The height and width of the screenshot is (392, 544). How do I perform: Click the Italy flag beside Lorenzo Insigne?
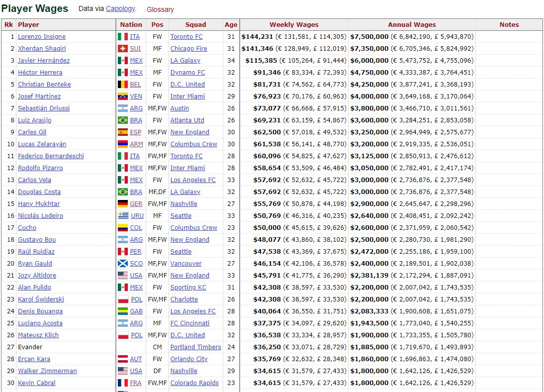tap(122, 37)
